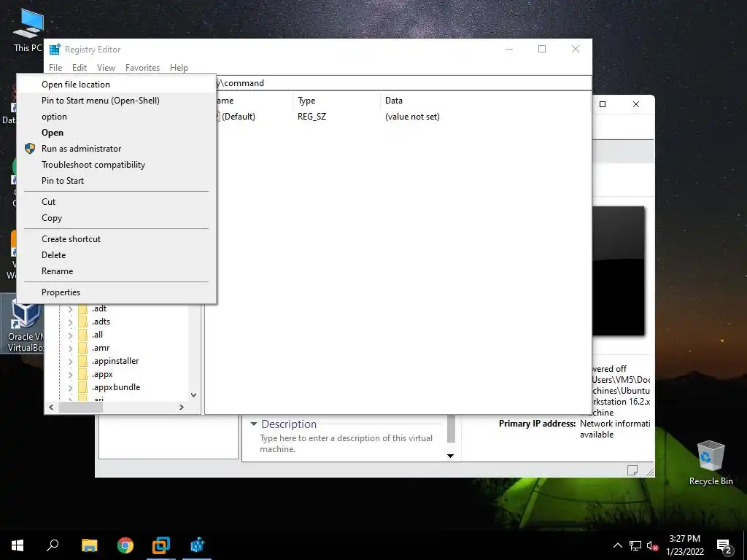Click the Registry Editor title bar icon
Image resolution: width=747 pixels, height=560 pixels.
click(55, 49)
